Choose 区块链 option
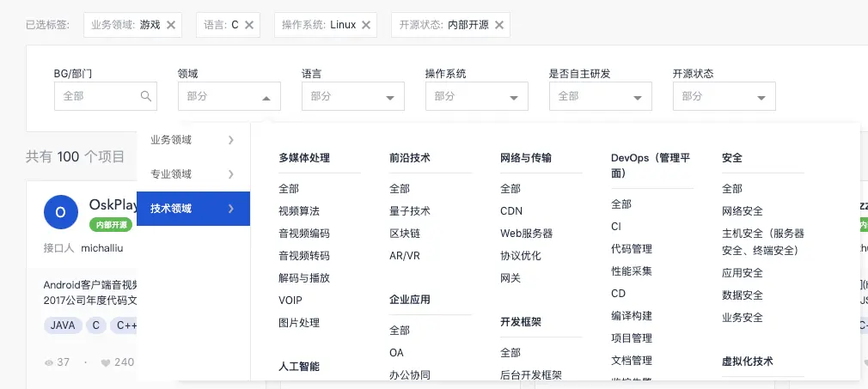 point(405,234)
